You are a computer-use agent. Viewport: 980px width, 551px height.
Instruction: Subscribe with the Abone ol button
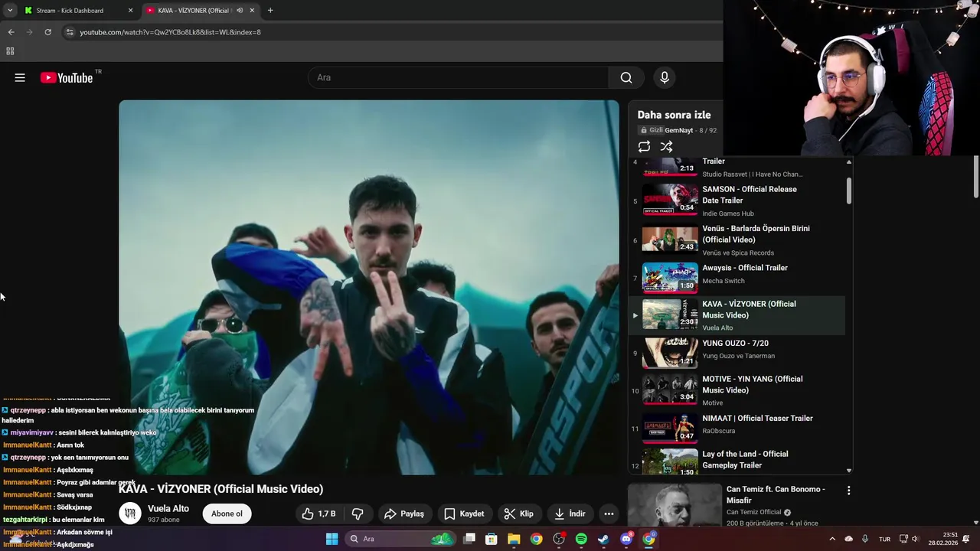tap(227, 514)
